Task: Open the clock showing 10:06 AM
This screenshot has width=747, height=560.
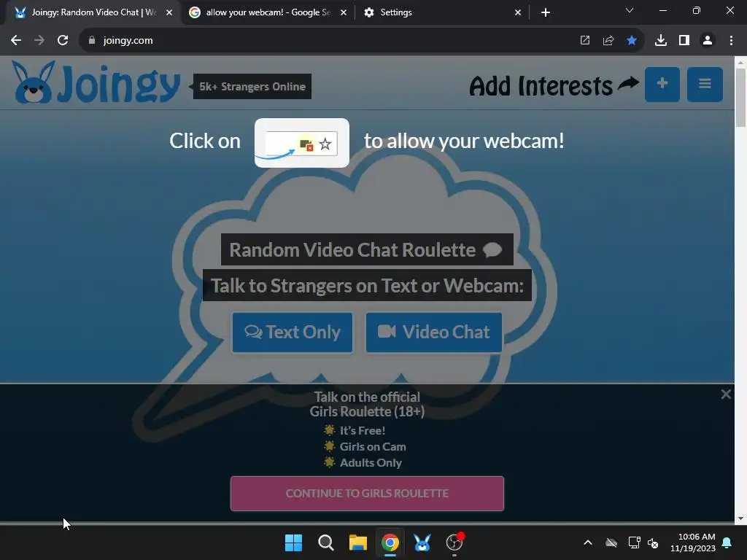Action: (x=693, y=542)
